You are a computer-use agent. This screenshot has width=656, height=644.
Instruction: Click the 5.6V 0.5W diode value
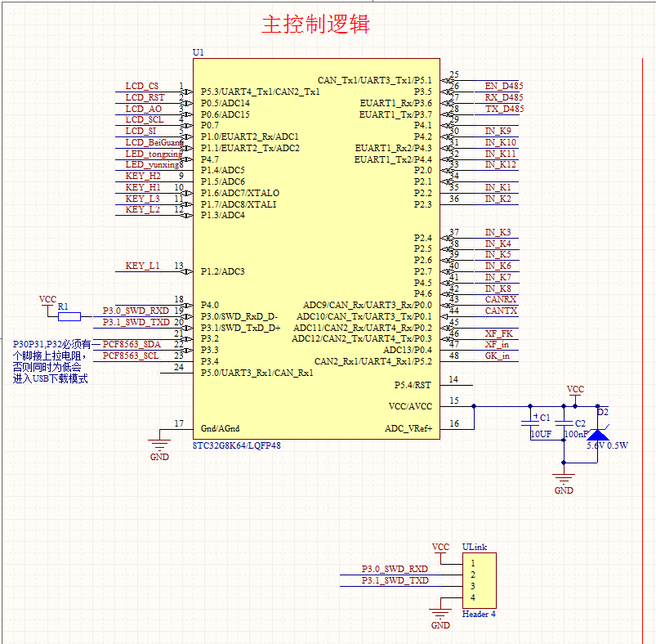[x=607, y=445]
